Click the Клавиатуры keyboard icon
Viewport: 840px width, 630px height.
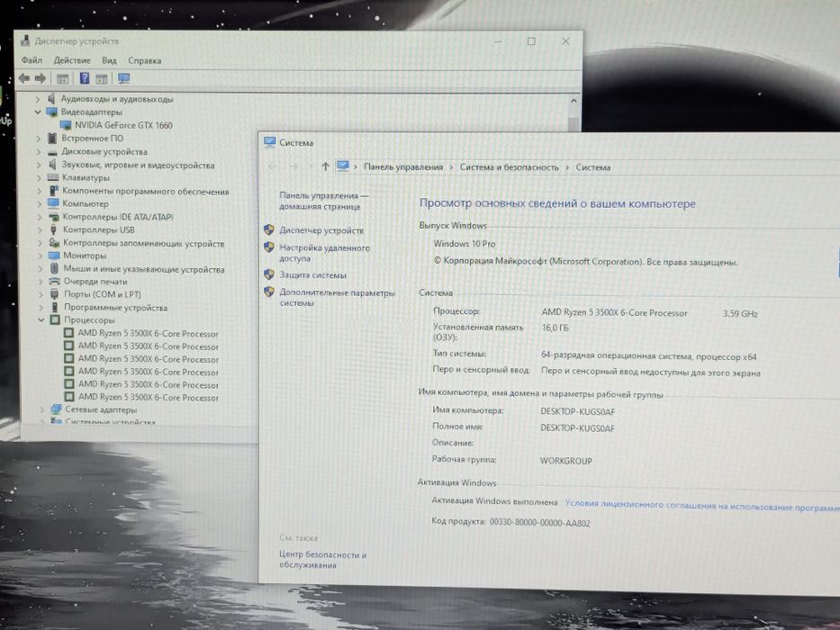pyautogui.click(x=52, y=177)
